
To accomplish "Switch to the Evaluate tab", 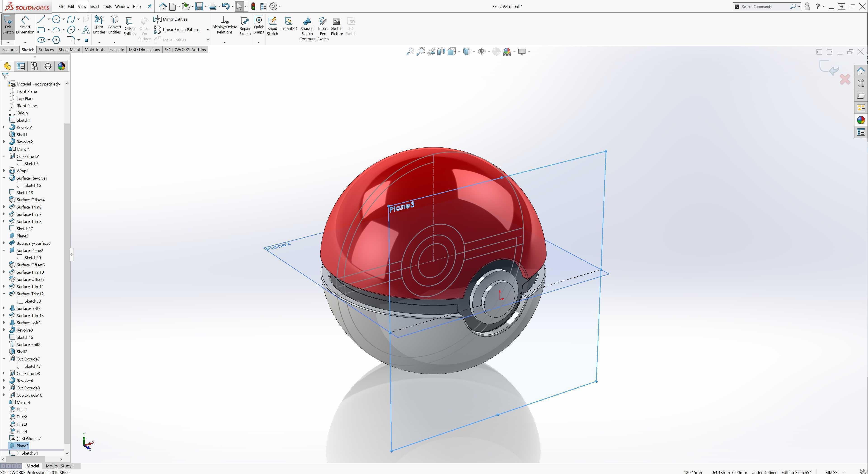I will [117, 50].
